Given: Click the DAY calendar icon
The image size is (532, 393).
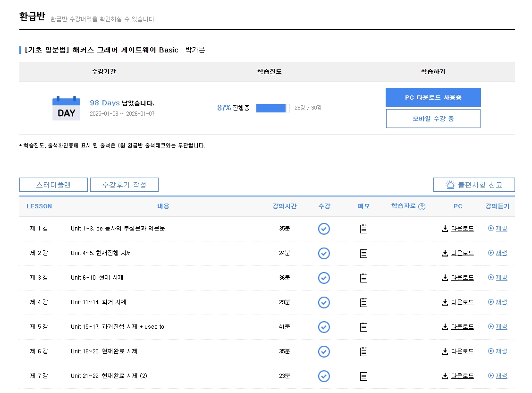Looking at the screenshot, I should [66, 108].
